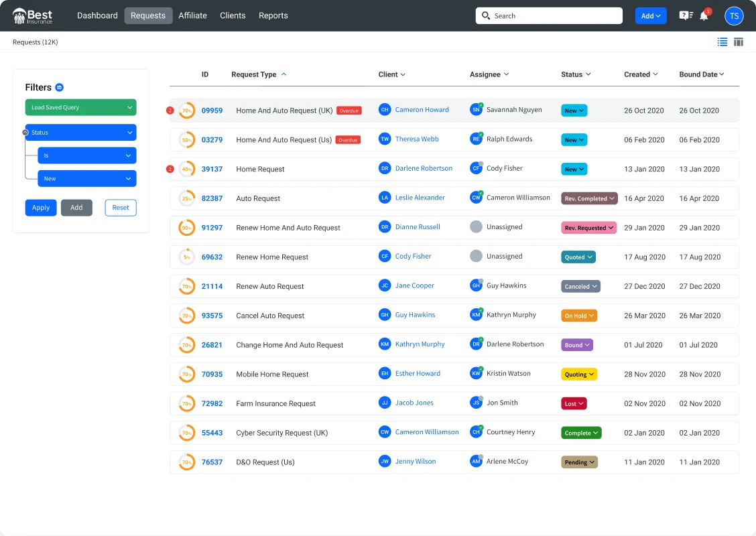
Task: Click Cody Fisher's CF assignee avatar
Action: [476, 168]
